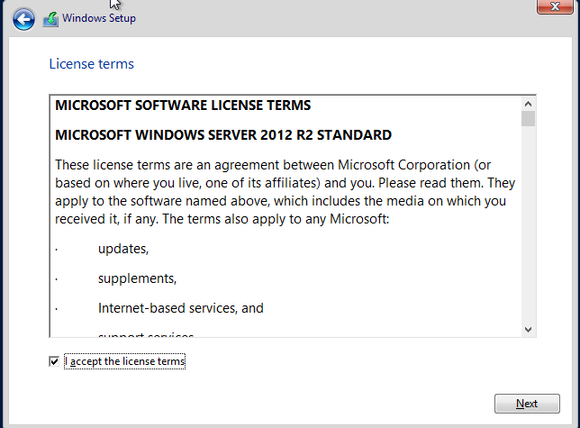Click the 'Internet-based services, and' bullet item

[181, 308]
